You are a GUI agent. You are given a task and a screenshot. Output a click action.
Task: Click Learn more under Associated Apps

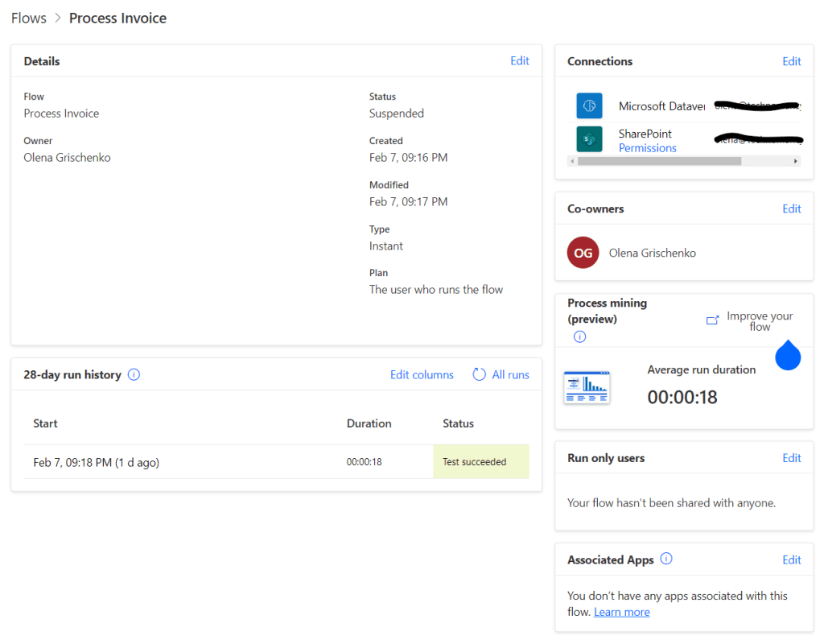coord(621,612)
